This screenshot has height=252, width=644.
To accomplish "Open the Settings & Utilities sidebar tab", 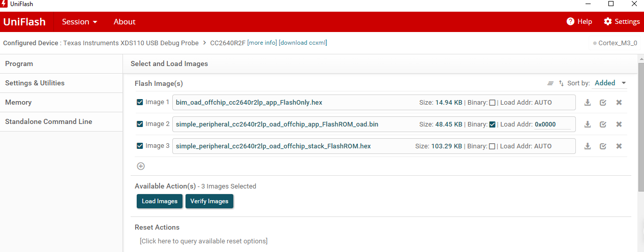I will click(61, 83).
